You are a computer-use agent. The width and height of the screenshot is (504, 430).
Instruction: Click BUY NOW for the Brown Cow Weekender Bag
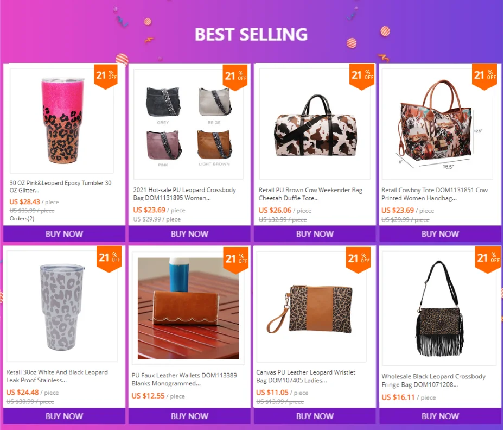pos(315,234)
